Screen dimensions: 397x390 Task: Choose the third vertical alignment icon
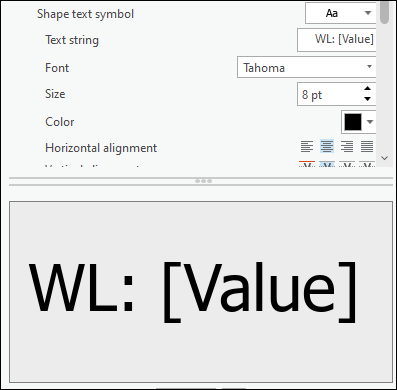click(347, 164)
